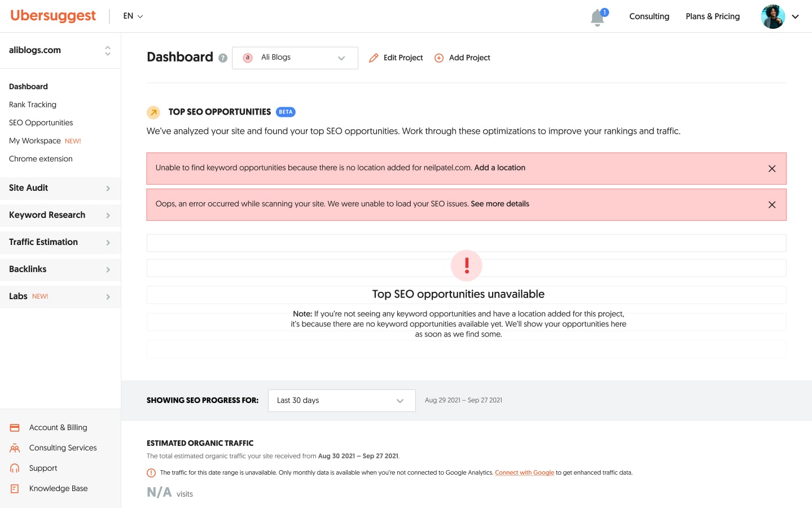Open Consulting Services
This screenshot has height=508, width=812.
coord(63,448)
